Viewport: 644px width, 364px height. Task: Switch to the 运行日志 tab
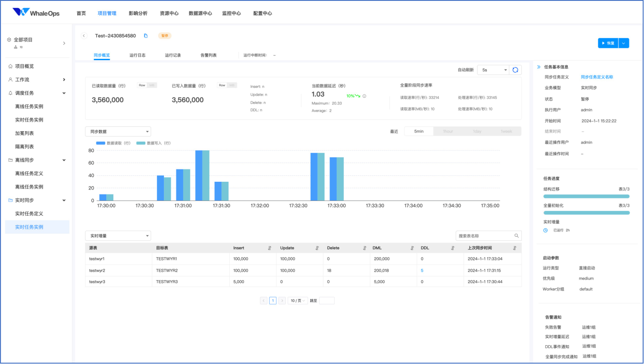click(x=137, y=55)
